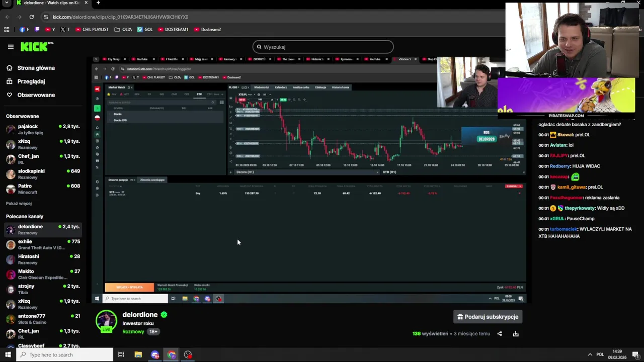Open the CHIL PLAYLIST bookmark
The width and height of the screenshot is (644, 362).
92,30
